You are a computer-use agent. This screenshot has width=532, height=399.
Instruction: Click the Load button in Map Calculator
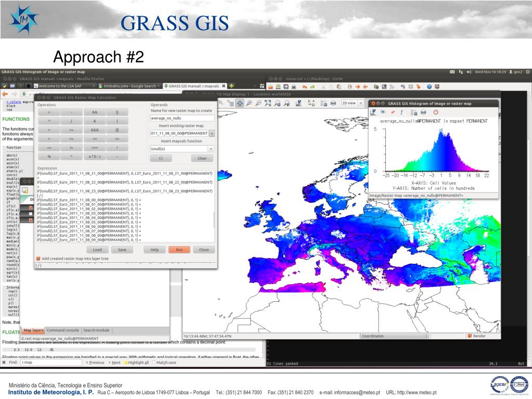click(97, 250)
